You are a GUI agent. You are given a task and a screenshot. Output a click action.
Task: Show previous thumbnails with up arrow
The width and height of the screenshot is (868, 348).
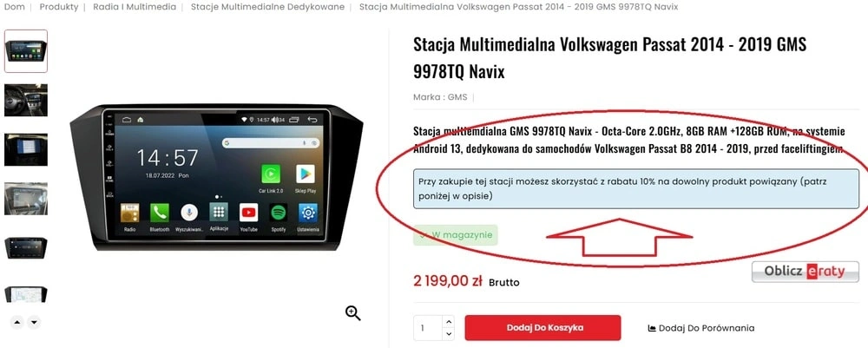[x=17, y=322]
